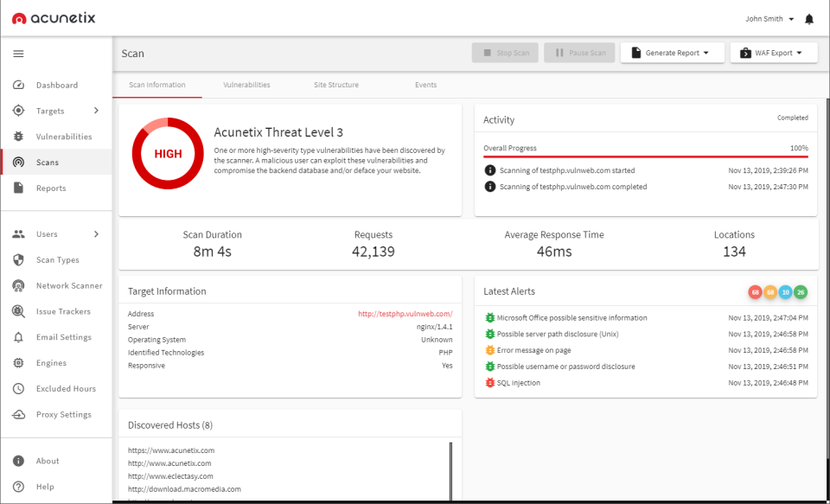Click the Acunetix logo

click(x=54, y=18)
